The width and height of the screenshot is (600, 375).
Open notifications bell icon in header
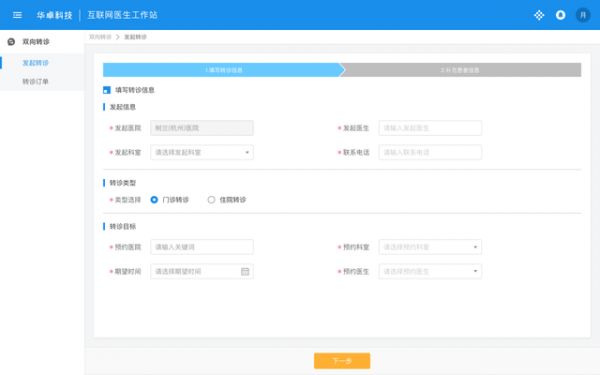(561, 15)
